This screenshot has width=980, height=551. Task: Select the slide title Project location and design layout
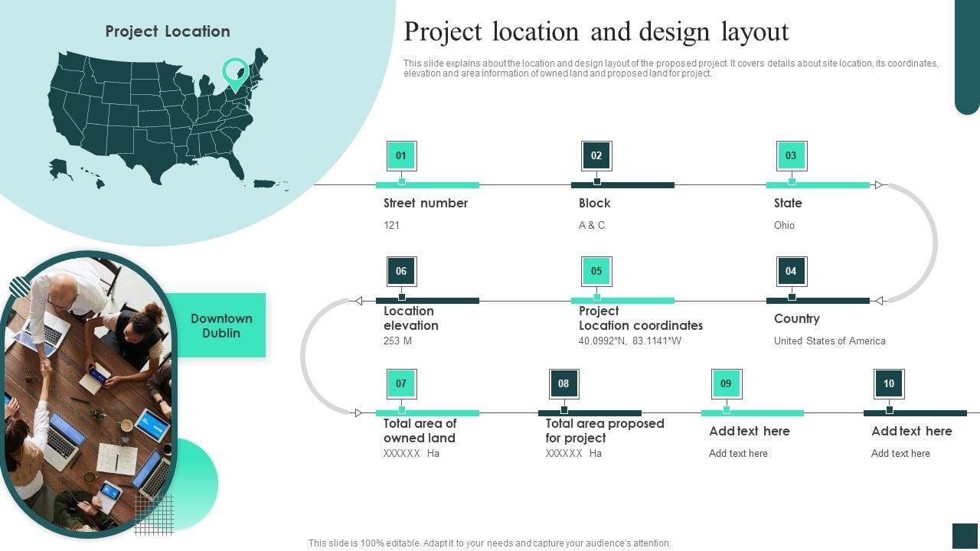pos(596,32)
